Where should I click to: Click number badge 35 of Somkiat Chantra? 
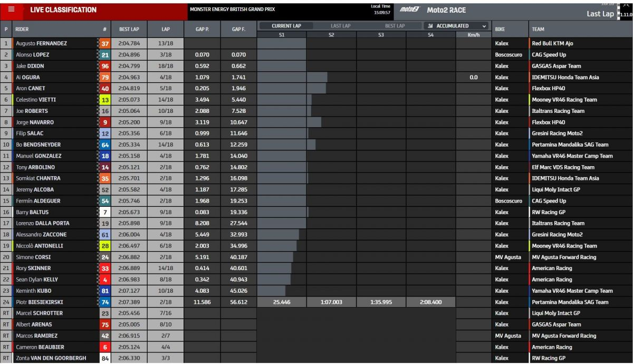105,178
